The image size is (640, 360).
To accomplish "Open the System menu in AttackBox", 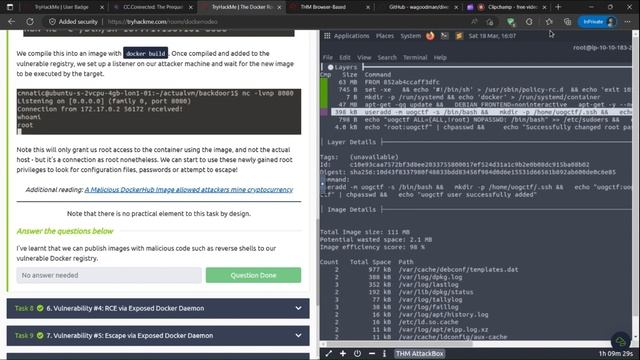I will click(x=410, y=36).
